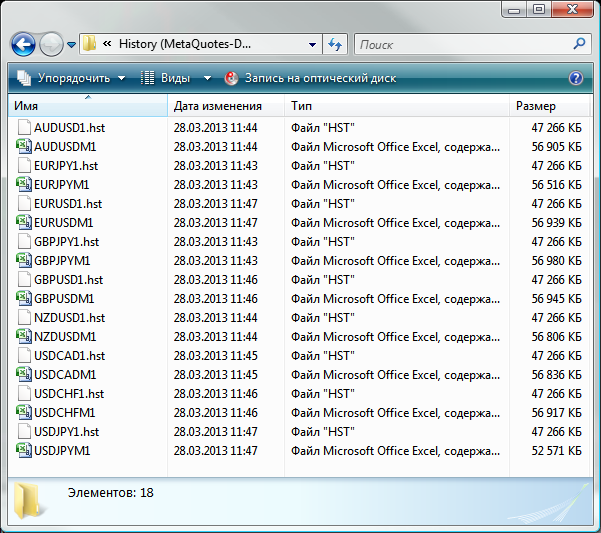Click the size value 56 905 КБ
The image size is (601, 533).
tap(557, 147)
